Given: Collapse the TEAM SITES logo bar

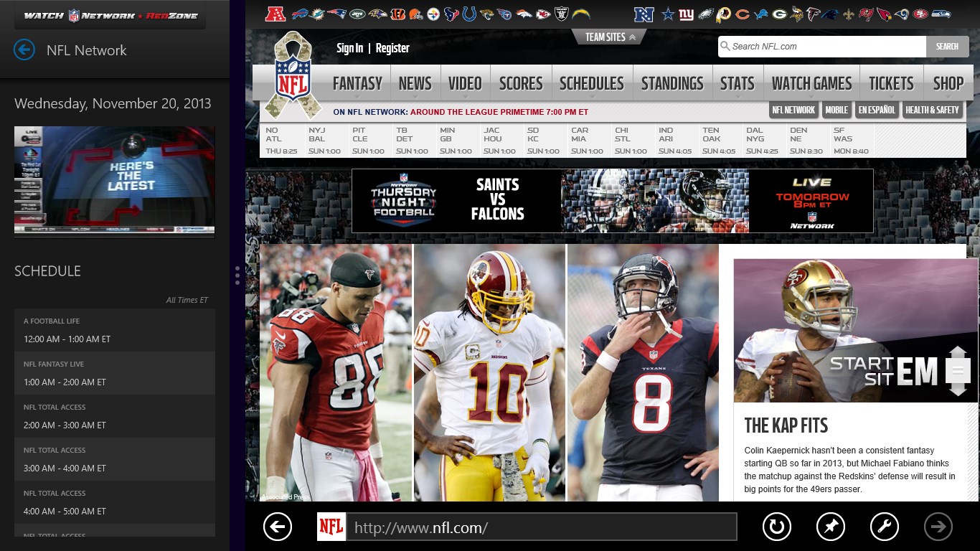Looking at the screenshot, I should 608,36.
